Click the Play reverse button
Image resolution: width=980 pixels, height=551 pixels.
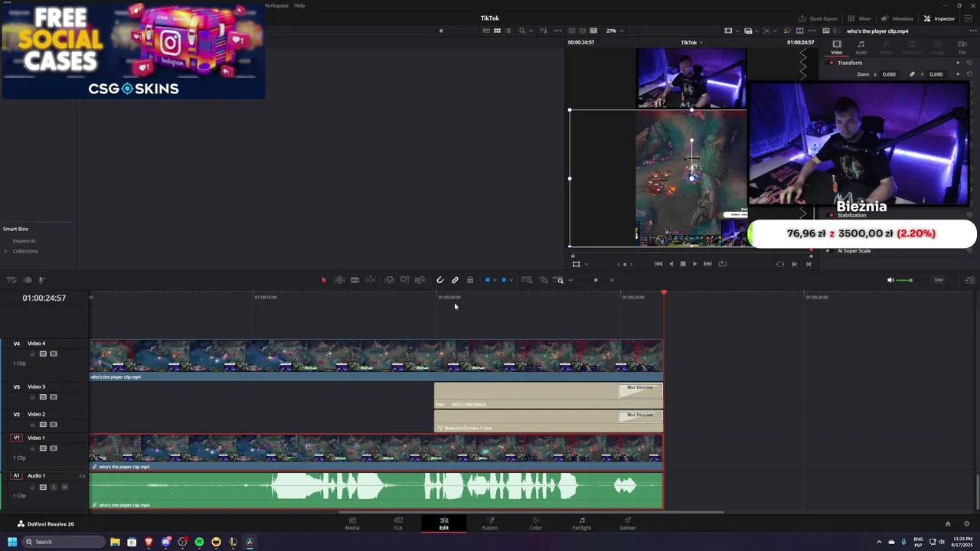click(x=671, y=264)
